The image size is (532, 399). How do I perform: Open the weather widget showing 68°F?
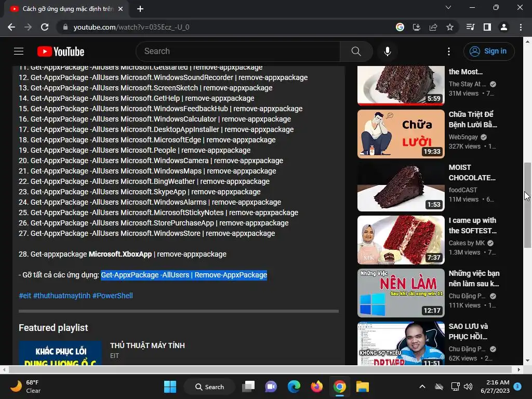25,387
